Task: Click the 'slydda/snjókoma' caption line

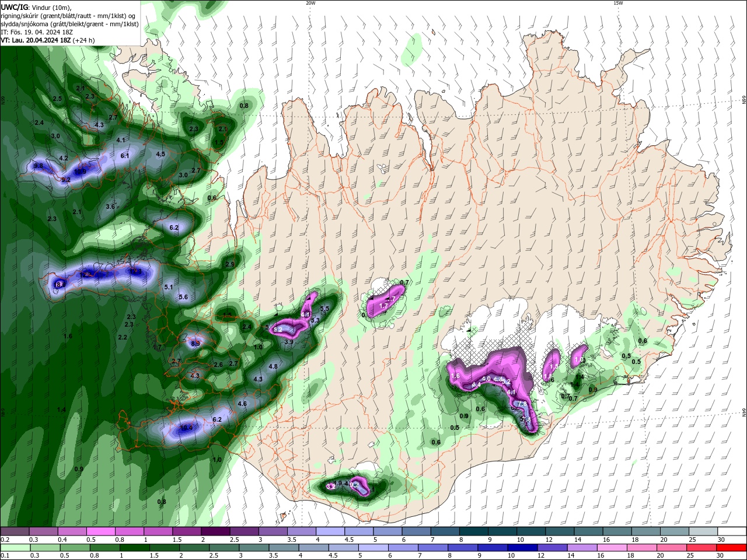Action: (x=69, y=23)
